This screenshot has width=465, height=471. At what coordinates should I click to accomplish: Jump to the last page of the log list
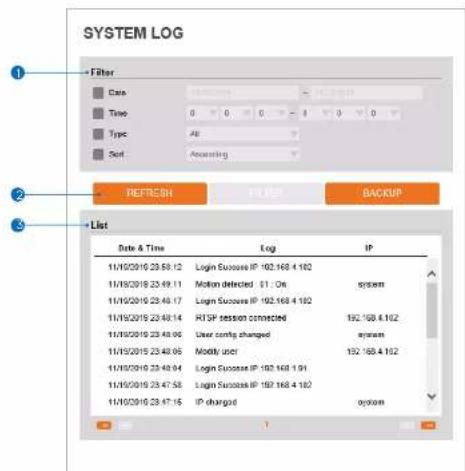428,425
